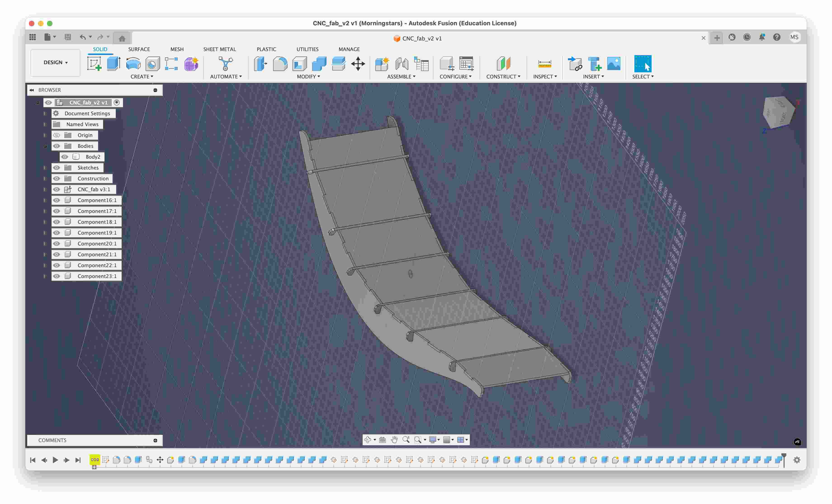Select the Combine tool
832x504 pixels.
click(319, 64)
